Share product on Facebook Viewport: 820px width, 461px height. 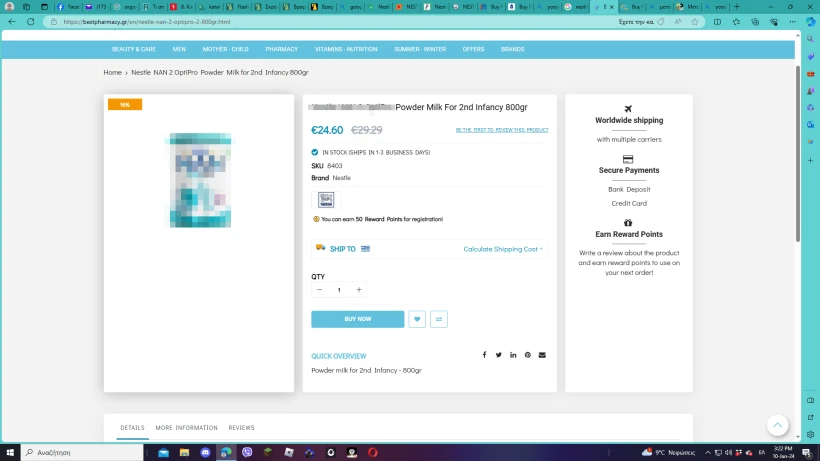[x=484, y=355]
